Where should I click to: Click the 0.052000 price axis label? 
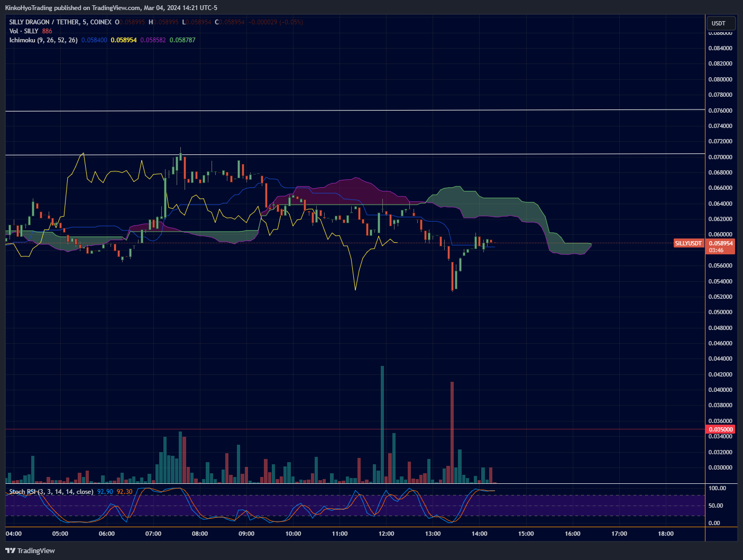tap(720, 297)
